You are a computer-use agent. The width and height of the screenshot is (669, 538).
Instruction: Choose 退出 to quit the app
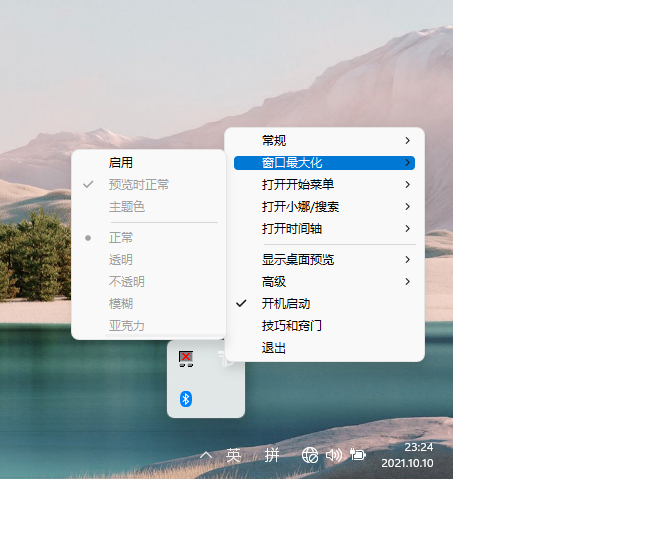(324, 348)
